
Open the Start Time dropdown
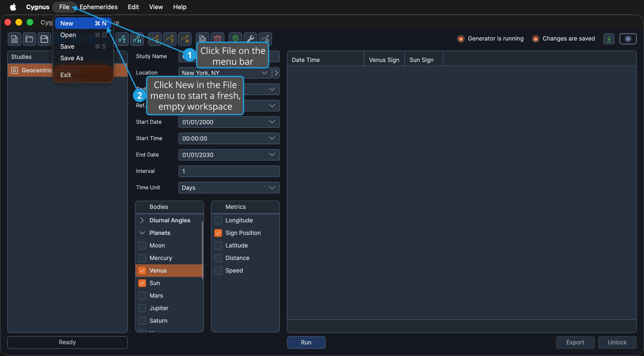229,138
